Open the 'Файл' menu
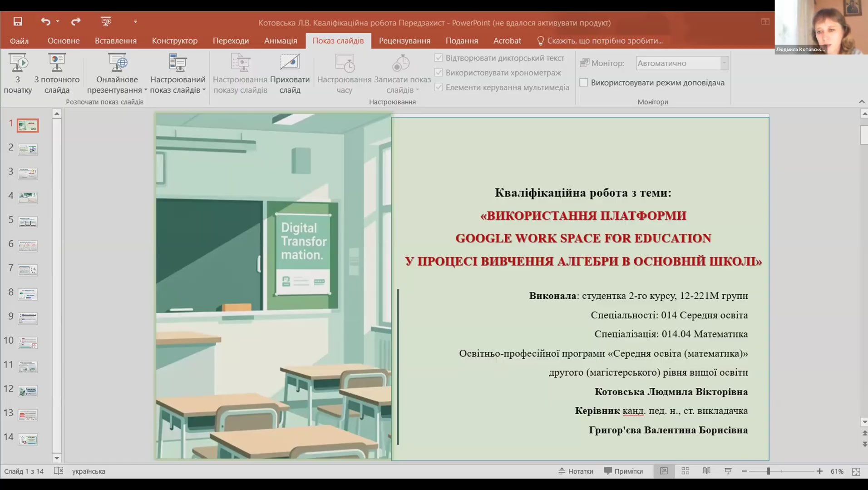This screenshot has width=868, height=490. pos(19,41)
